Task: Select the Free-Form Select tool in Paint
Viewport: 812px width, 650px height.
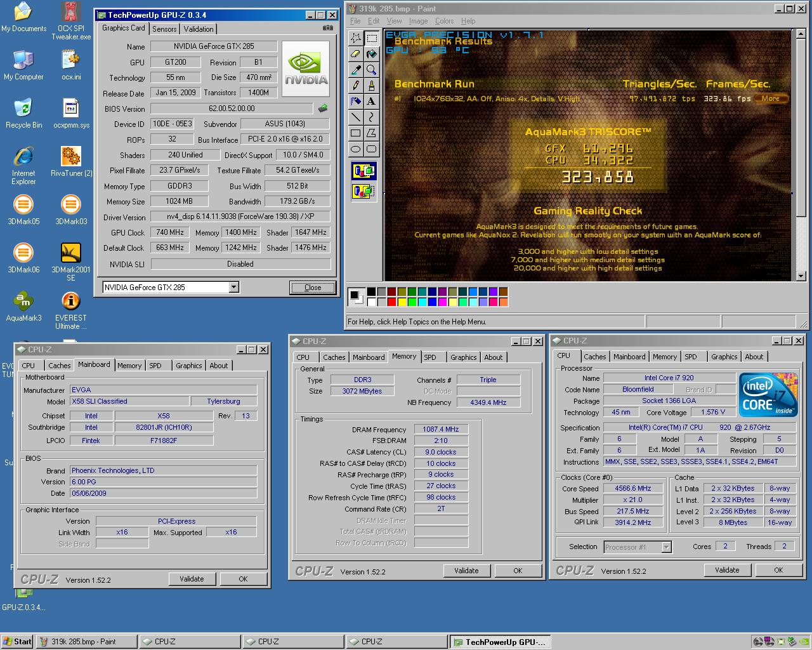Action: click(x=356, y=38)
